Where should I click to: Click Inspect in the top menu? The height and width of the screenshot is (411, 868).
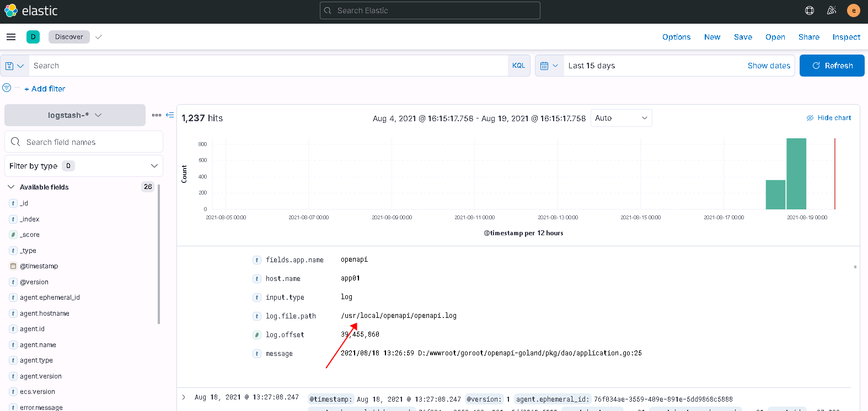pos(846,37)
